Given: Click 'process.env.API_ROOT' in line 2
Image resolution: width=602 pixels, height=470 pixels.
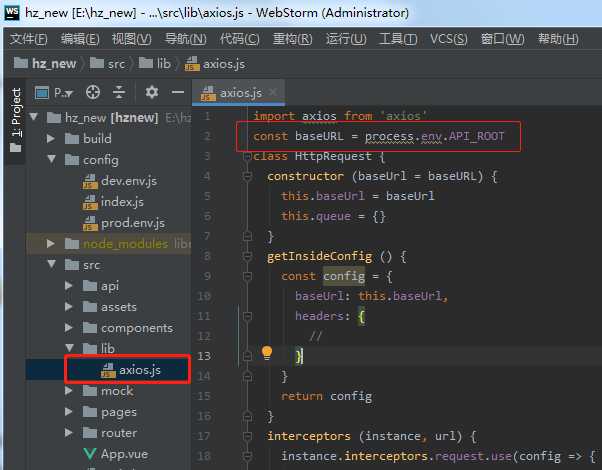Looking at the screenshot, I should [x=434, y=137].
